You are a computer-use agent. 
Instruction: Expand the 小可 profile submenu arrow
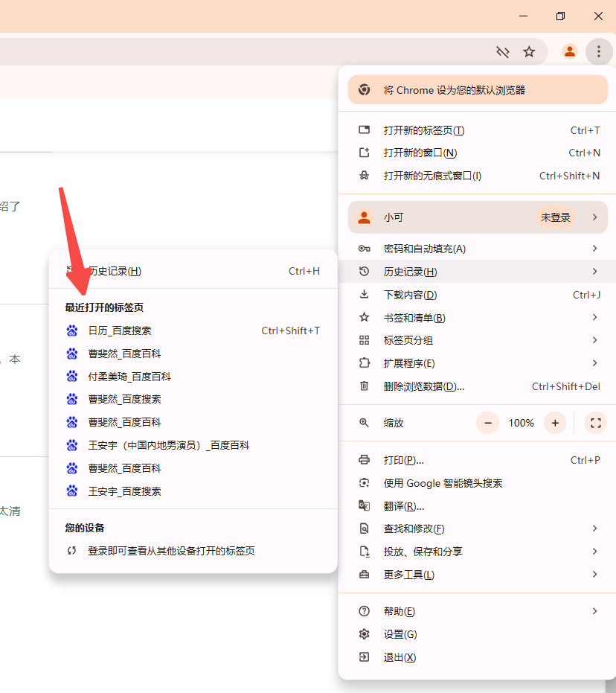click(595, 217)
